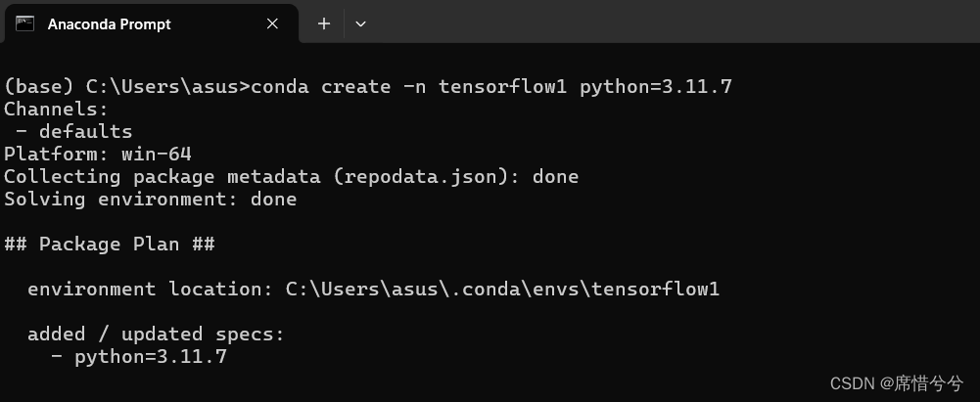The width and height of the screenshot is (980, 402).
Task: Click the - python=3.11.7 spec line
Action: click(x=139, y=357)
